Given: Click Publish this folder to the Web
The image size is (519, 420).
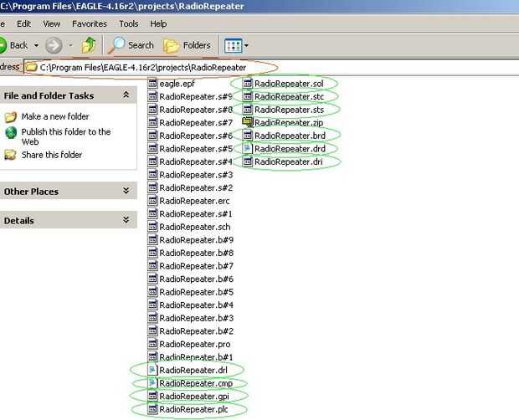Looking at the screenshot, I should point(66,136).
